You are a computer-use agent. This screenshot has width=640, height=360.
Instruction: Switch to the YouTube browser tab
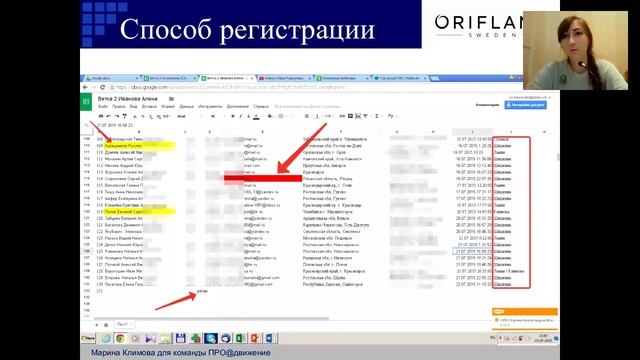pos(284,78)
